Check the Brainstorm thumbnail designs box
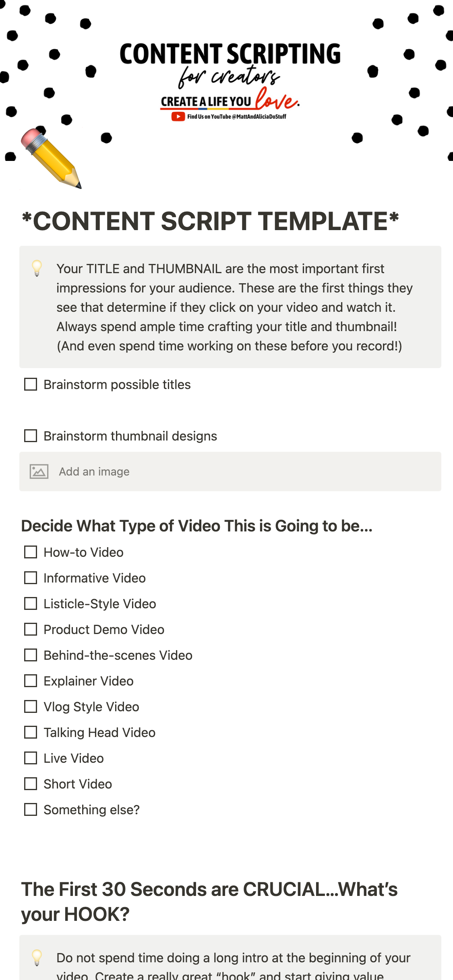Image resolution: width=453 pixels, height=980 pixels. point(31,436)
